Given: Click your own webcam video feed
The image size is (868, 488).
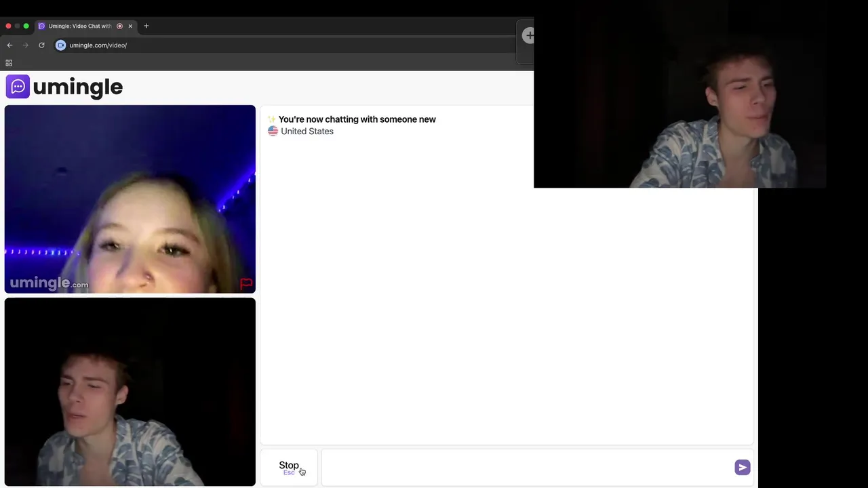Looking at the screenshot, I should pos(130,392).
